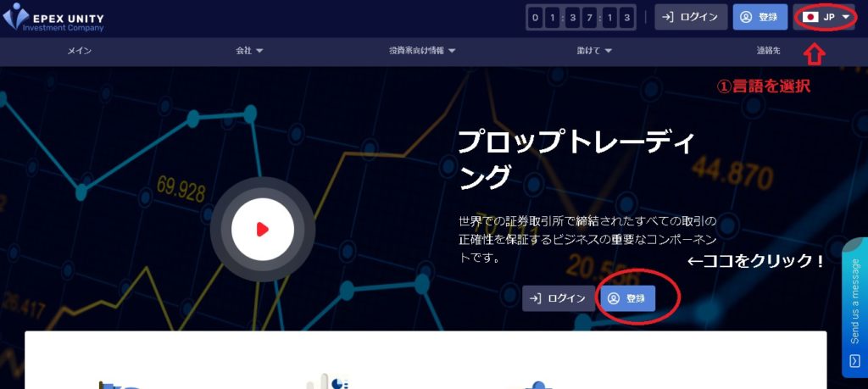The height and width of the screenshot is (389, 868).
Task: Click the countdown timer display
Action: tap(581, 17)
